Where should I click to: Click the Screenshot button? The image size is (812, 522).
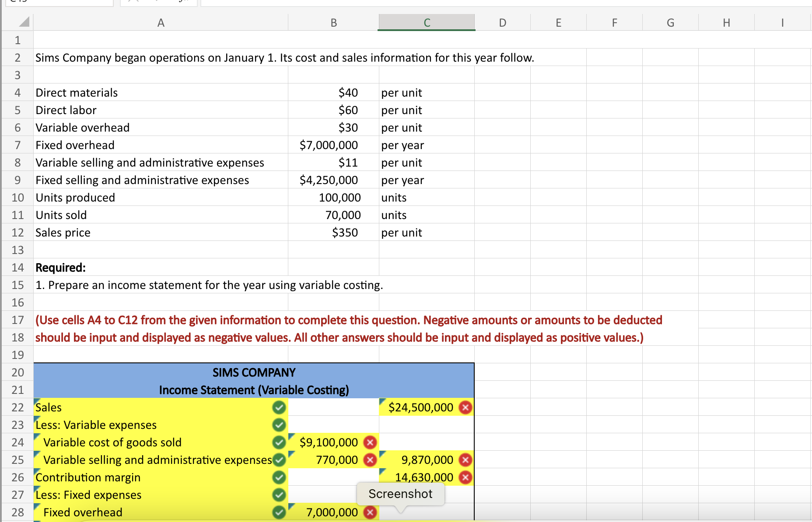click(400, 494)
